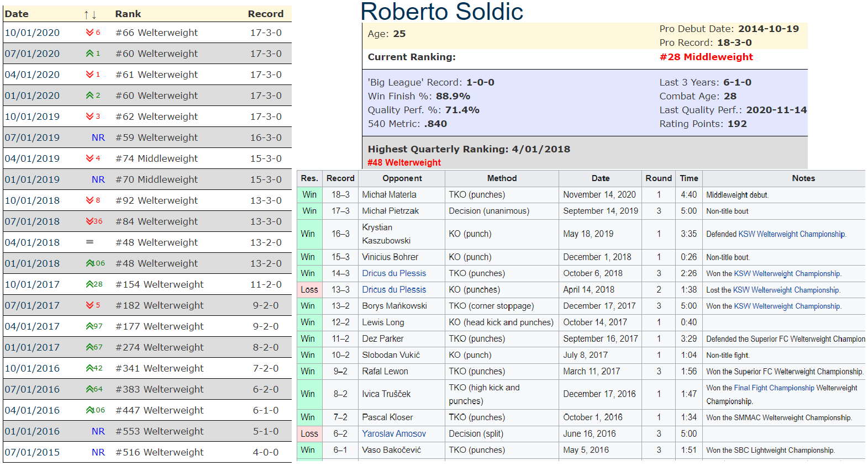This screenshot has height=466, width=868.
Task: Click the Opponent column header
Action: tap(402, 178)
